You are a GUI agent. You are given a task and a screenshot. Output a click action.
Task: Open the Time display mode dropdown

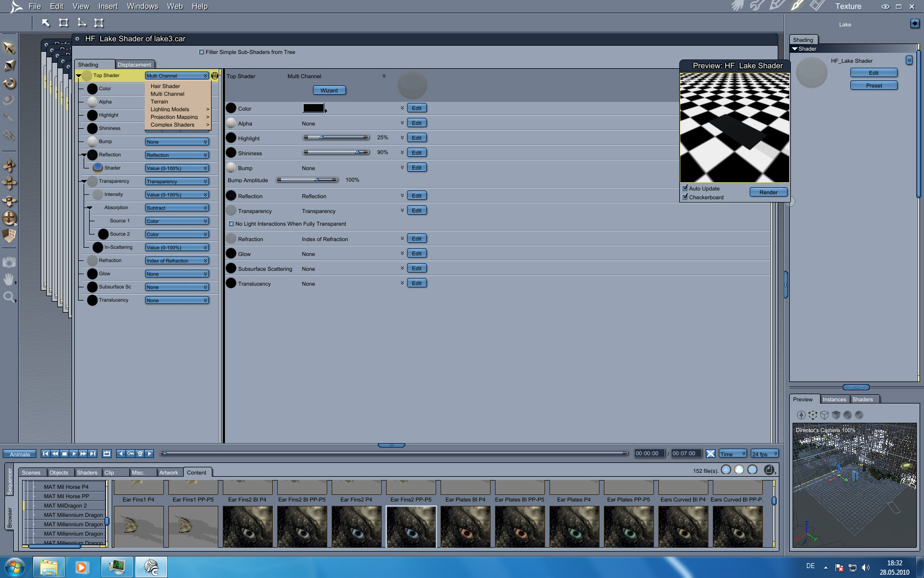733,454
